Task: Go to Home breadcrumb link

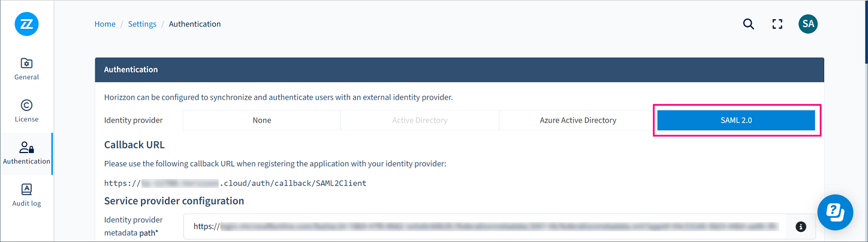Action: pyautogui.click(x=105, y=24)
